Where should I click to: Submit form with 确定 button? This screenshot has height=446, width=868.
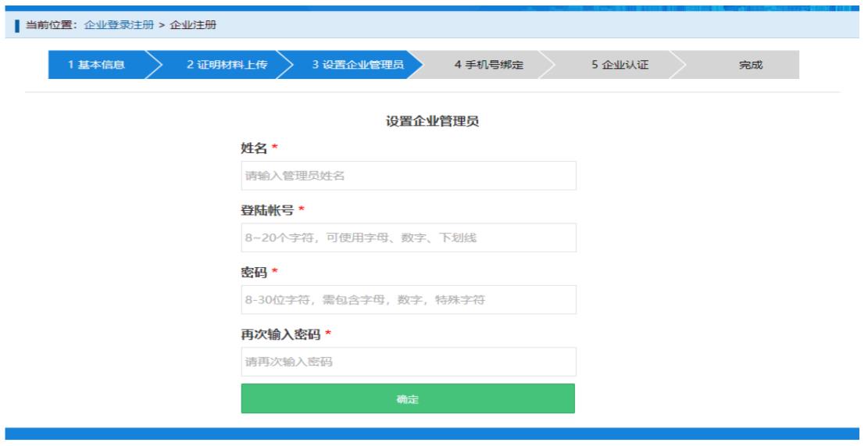[408, 398]
